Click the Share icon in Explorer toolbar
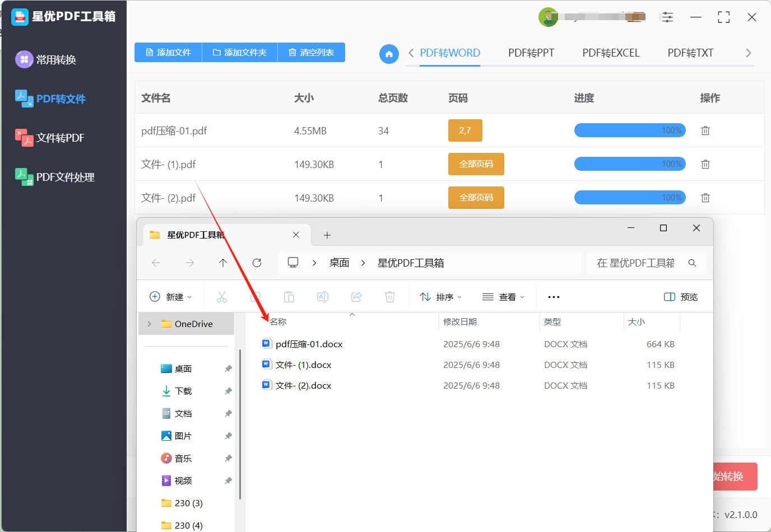Image resolution: width=771 pixels, height=532 pixels. [x=356, y=297]
